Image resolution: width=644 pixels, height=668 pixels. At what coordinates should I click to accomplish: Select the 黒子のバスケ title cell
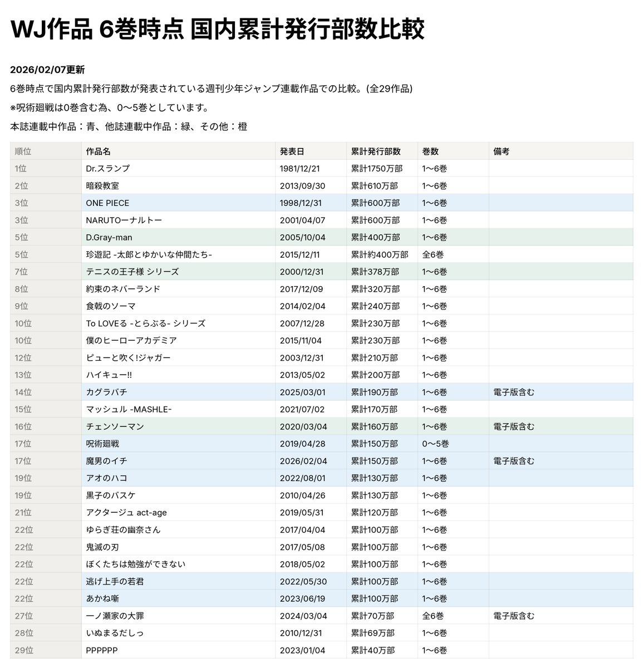pos(178,495)
